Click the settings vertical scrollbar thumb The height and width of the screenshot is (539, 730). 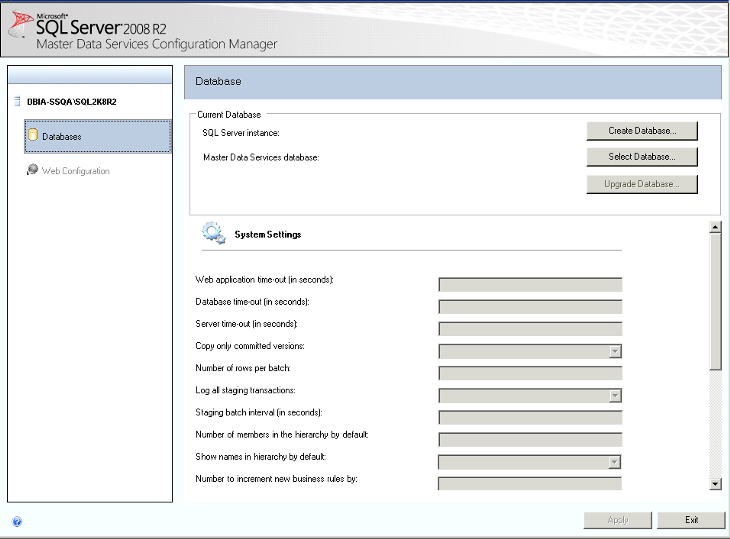(x=715, y=302)
